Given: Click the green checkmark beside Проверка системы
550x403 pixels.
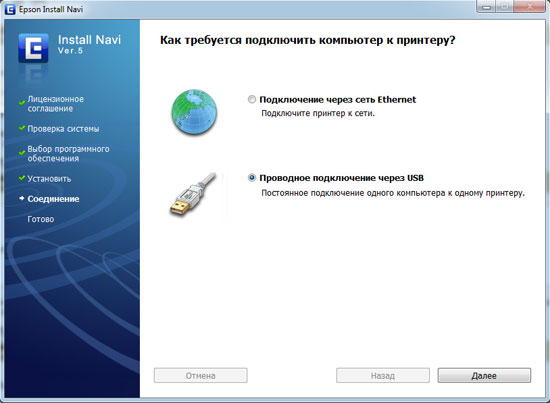Looking at the screenshot, I should [x=22, y=128].
